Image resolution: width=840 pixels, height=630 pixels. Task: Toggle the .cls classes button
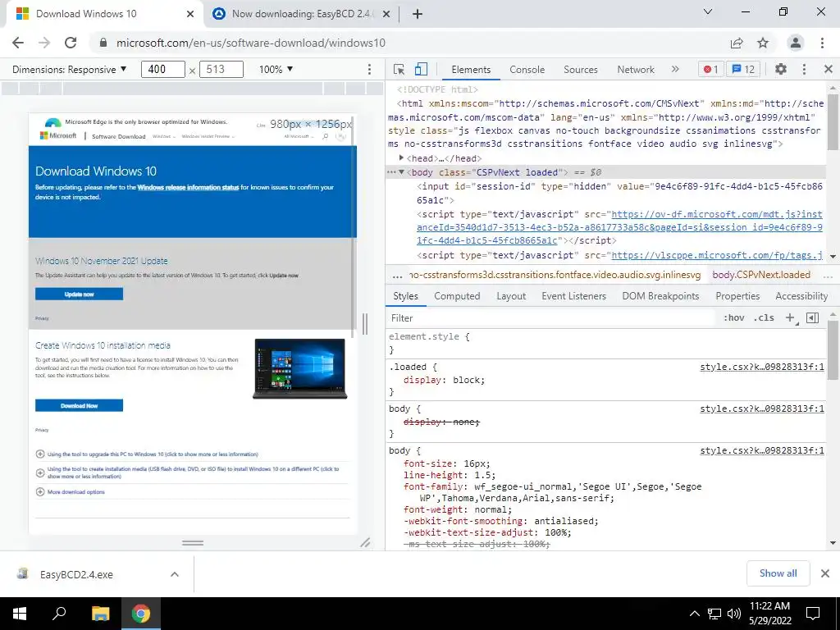[x=764, y=317]
